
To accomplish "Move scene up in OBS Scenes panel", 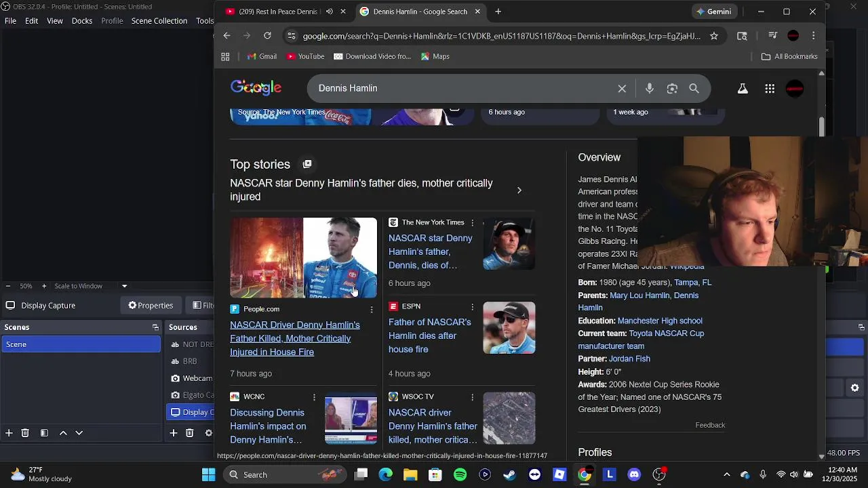I will pyautogui.click(x=63, y=432).
